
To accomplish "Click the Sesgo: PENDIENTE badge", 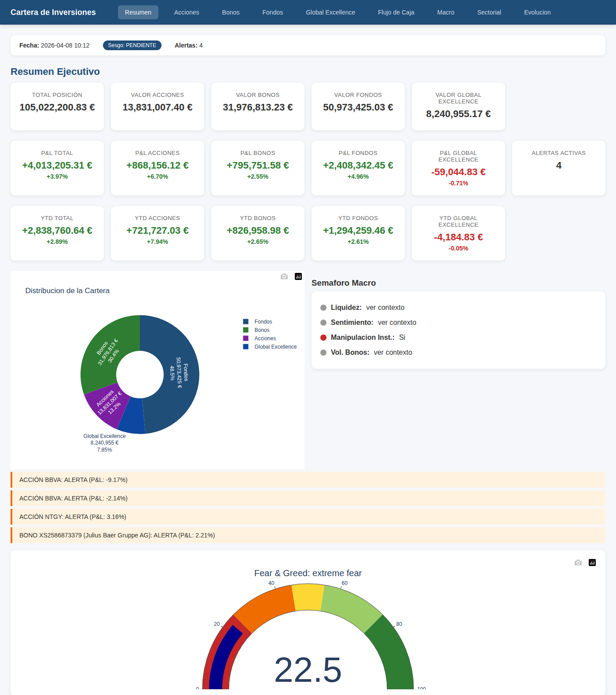I will pyautogui.click(x=132, y=45).
